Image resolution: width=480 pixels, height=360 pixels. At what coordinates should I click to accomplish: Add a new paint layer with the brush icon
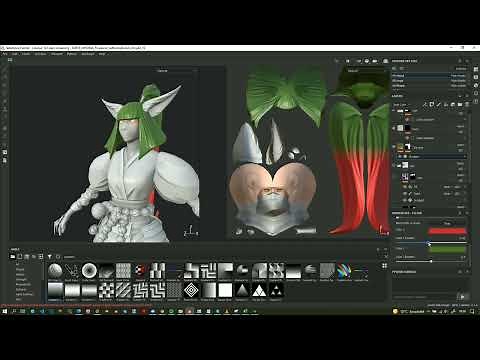coord(439,104)
